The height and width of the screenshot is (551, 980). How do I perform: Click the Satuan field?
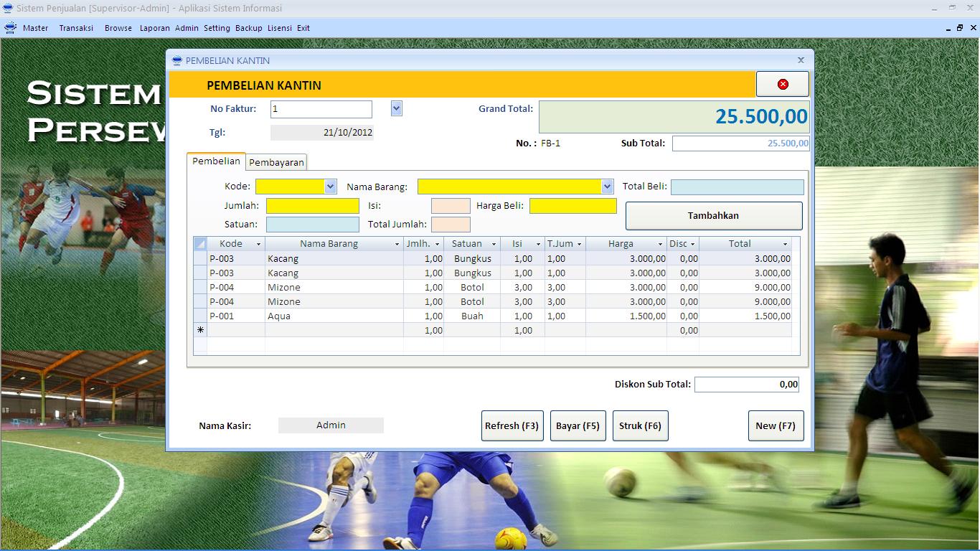coord(313,225)
